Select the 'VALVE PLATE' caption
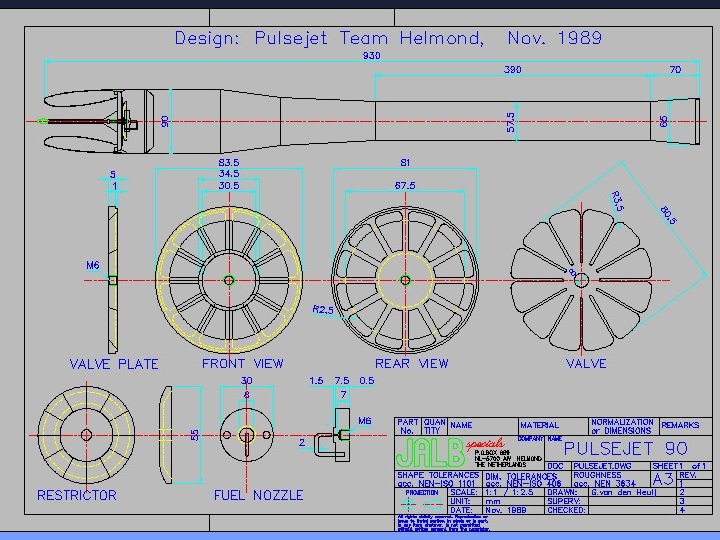Viewport: 720px width, 540px height. click(114, 364)
